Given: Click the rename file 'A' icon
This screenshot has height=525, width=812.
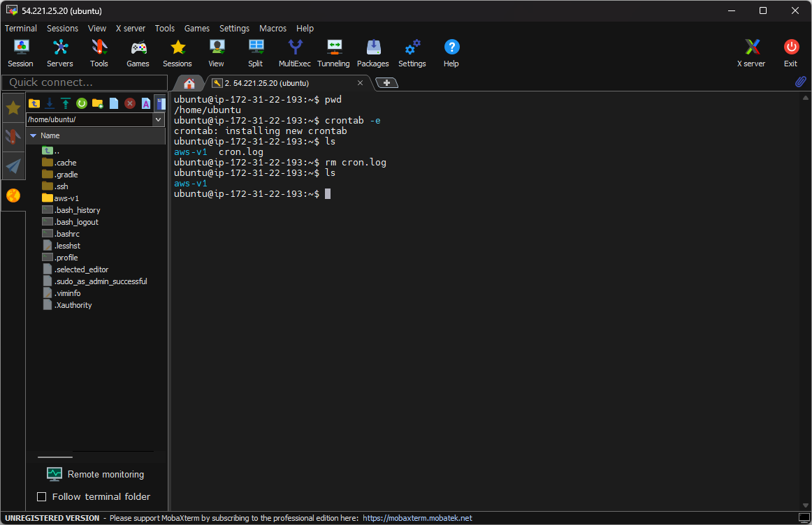Looking at the screenshot, I should point(146,103).
